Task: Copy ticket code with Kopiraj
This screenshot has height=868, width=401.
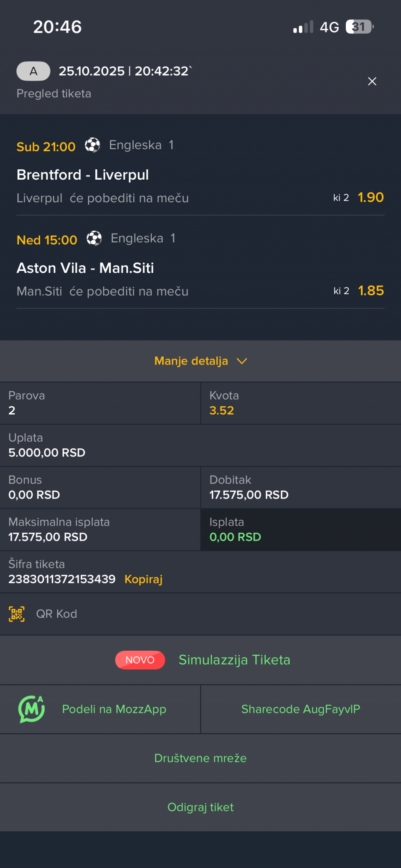Action: pos(143,579)
